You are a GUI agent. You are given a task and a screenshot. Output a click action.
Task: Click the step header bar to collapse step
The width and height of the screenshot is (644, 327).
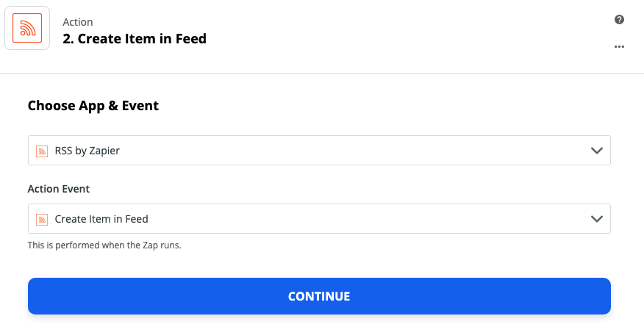[x=322, y=37]
